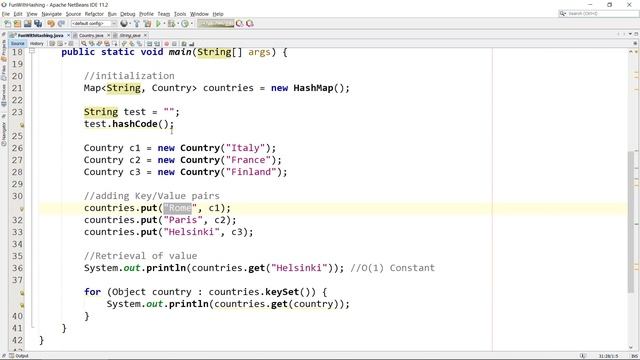Click on the text "Helsinki" in line 36

tap(300, 268)
